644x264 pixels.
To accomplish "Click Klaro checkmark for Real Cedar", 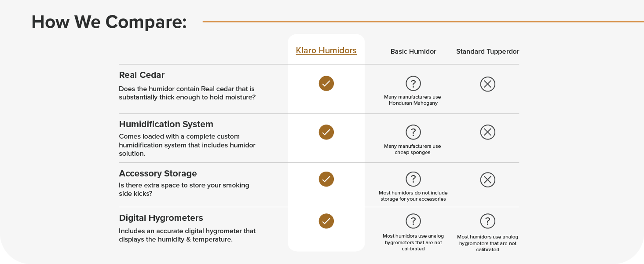I will pos(326,84).
